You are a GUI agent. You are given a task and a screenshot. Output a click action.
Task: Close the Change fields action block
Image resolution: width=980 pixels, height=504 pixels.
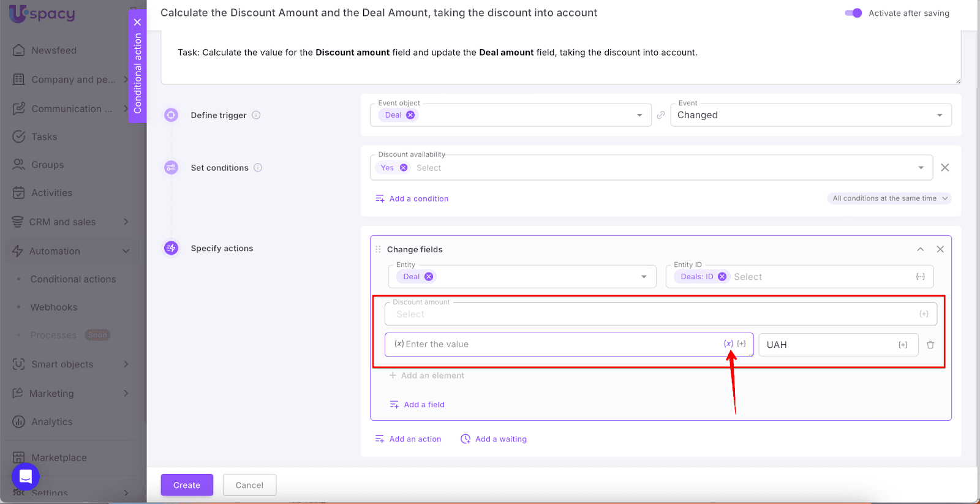940,249
